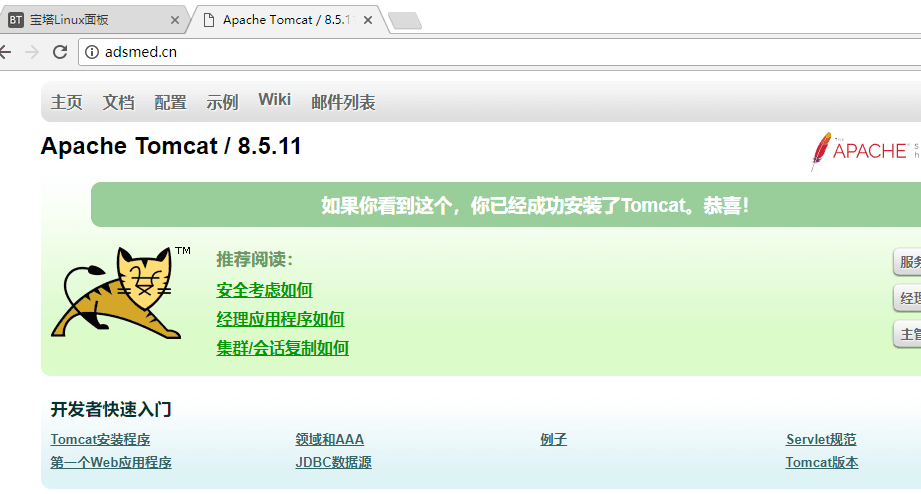Open a new tab with the new-tab button
Image resolution: width=921 pixels, height=494 pixels.
405,21
